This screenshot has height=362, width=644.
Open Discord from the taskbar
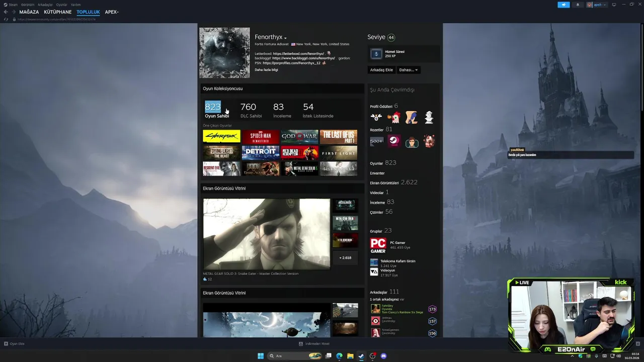point(383,356)
